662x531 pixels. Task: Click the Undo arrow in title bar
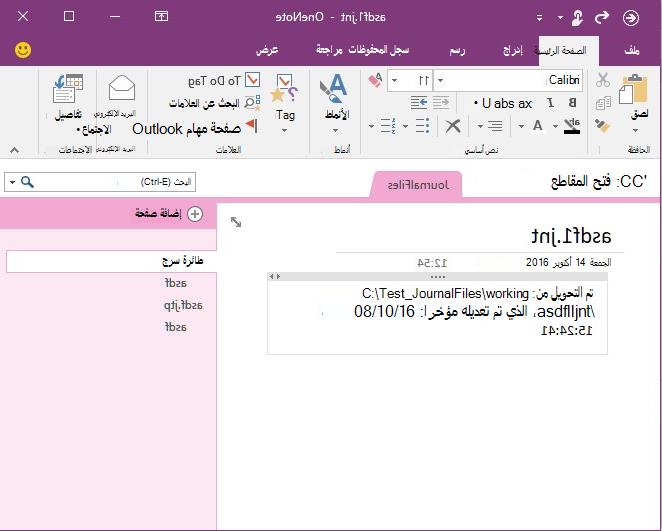pos(602,17)
